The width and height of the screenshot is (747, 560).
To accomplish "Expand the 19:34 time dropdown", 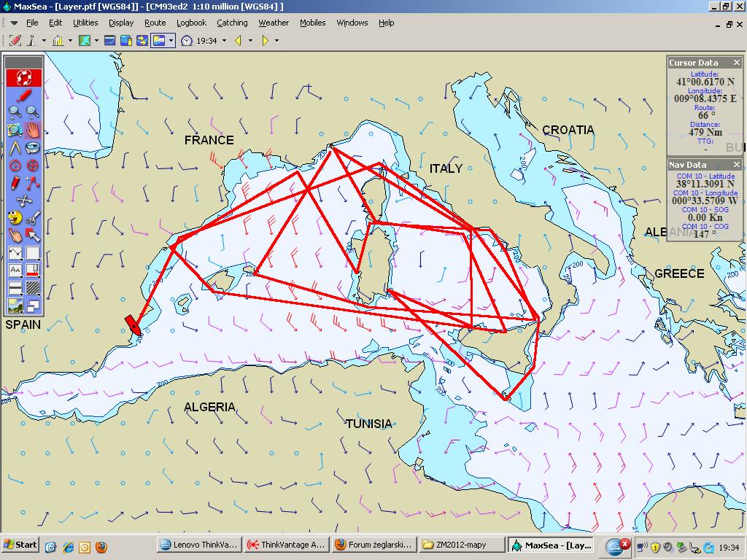I will (x=224, y=41).
